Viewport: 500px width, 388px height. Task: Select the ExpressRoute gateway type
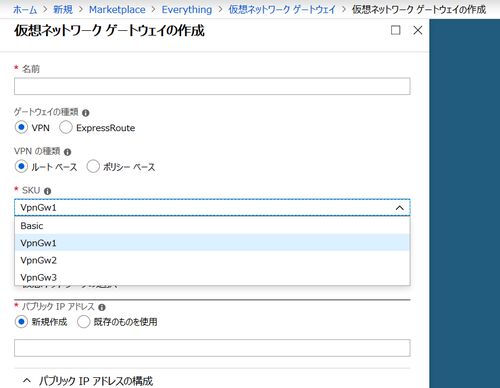click(x=66, y=127)
